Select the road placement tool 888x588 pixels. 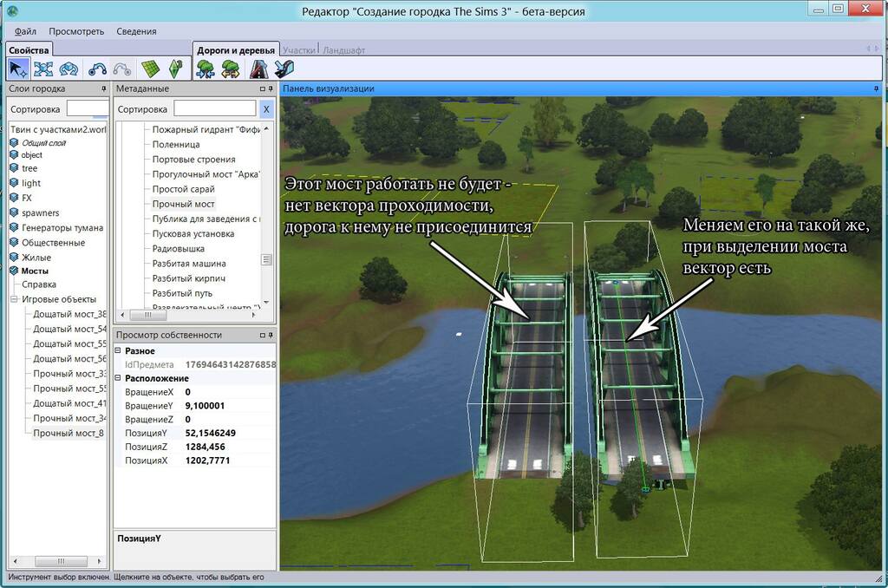258,69
